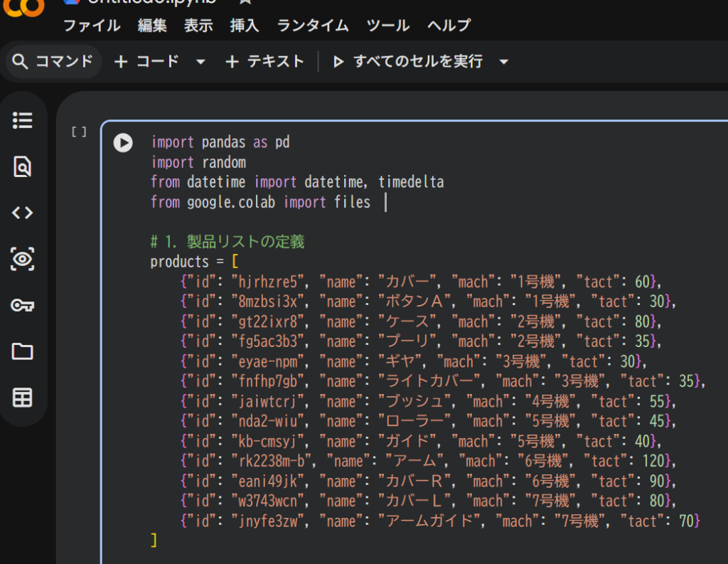728x564 pixels.
Task: Click the コマンド search button
Action: point(53,62)
